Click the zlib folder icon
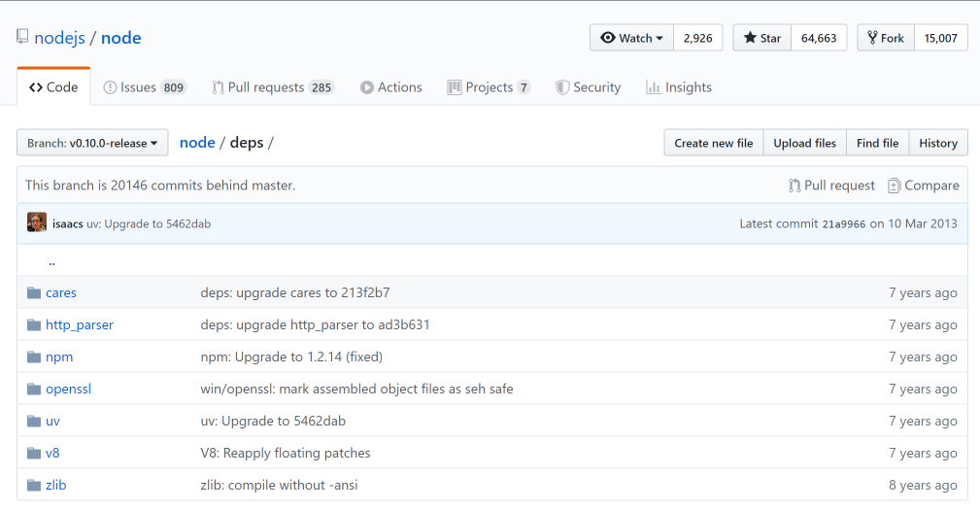 34,485
